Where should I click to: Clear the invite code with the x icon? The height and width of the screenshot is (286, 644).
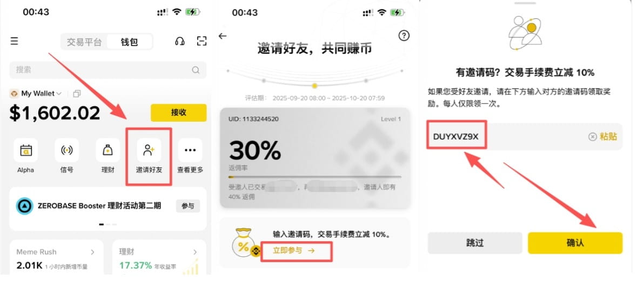[x=592, y=137]
